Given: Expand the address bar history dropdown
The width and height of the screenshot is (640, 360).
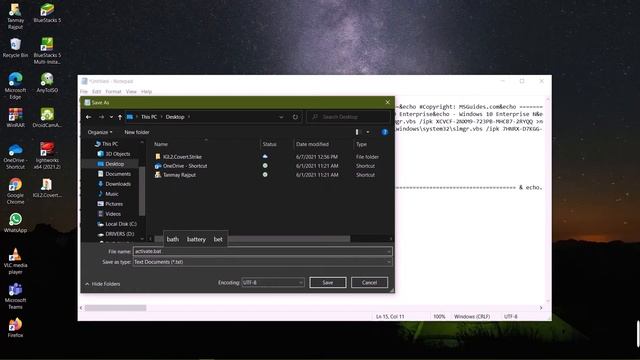Looking at the screenshot, I should point(281,117).
